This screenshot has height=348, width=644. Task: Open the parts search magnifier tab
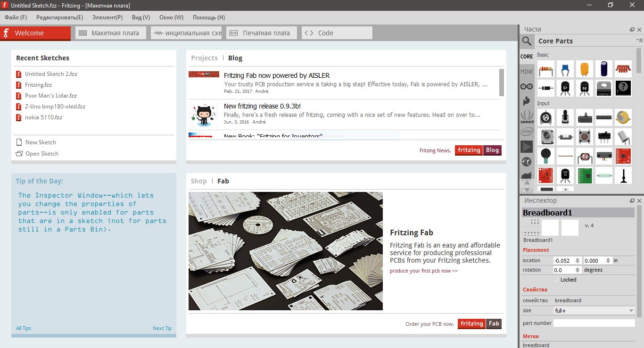527,41
